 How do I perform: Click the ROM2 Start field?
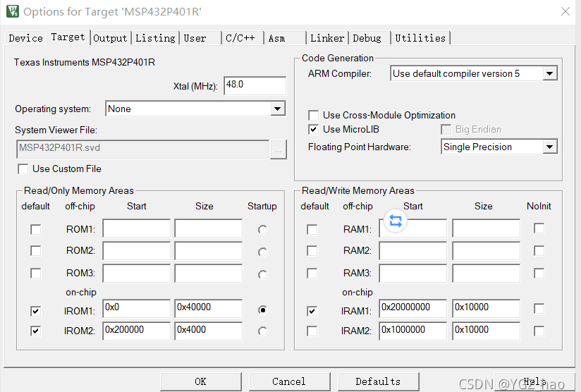tap(136, 251)
